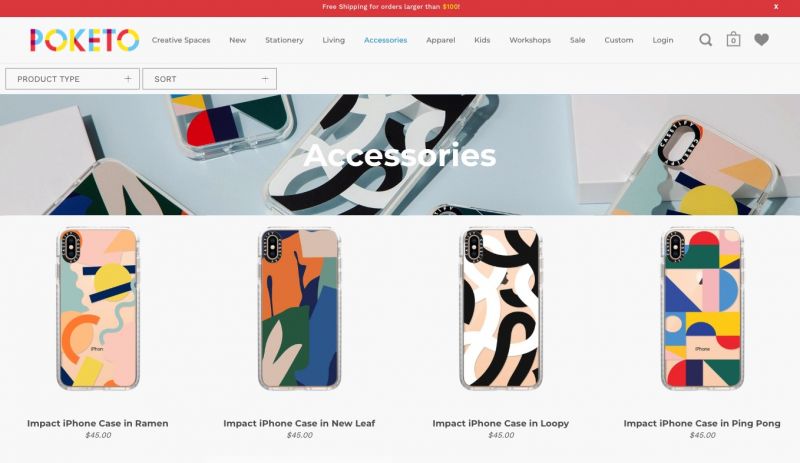Open the Creative Spaces menu
The height and width of the screenshot is (463, 800).
[181, 40]
